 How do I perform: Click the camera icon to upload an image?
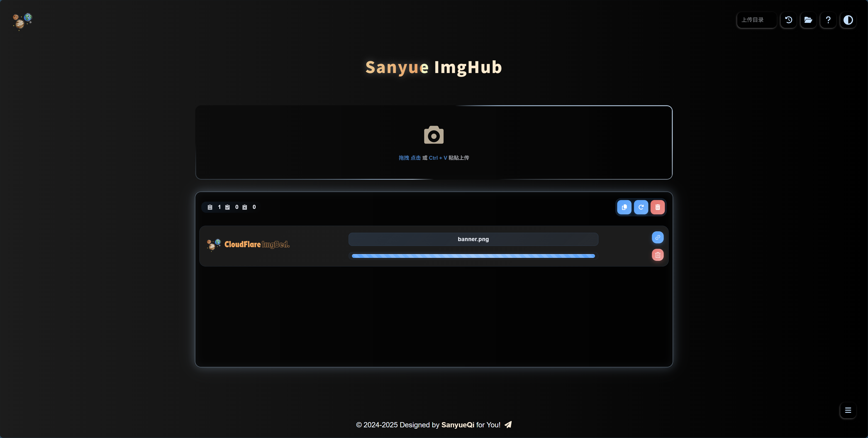(x=434, y=135)
